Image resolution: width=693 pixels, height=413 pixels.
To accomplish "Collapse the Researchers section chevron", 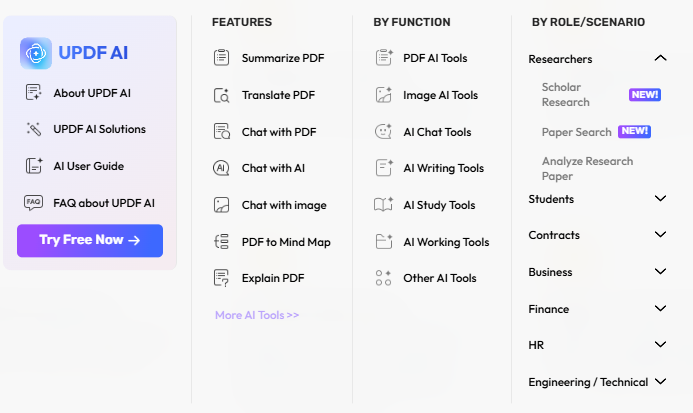I will pyautogui.click(x=660, y=58).
